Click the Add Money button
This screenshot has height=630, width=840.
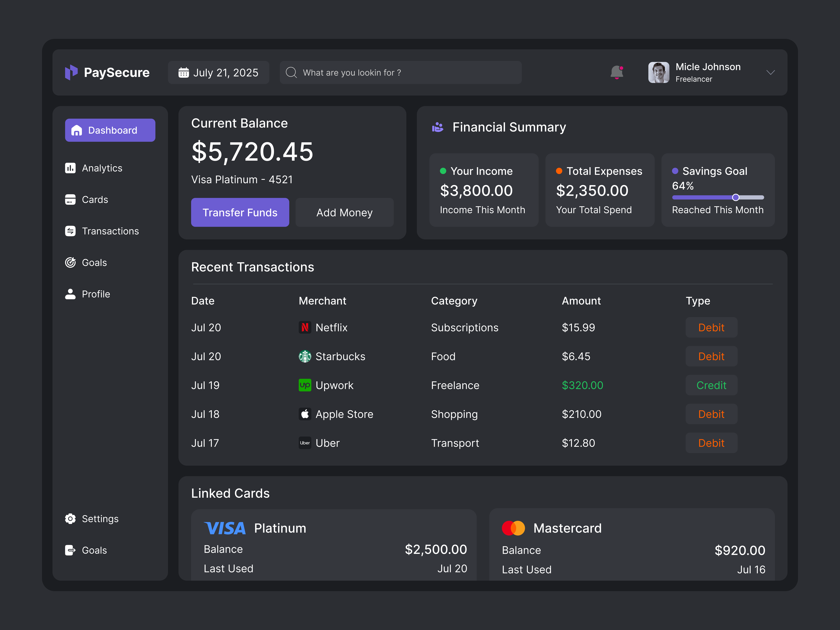(344, 212)
